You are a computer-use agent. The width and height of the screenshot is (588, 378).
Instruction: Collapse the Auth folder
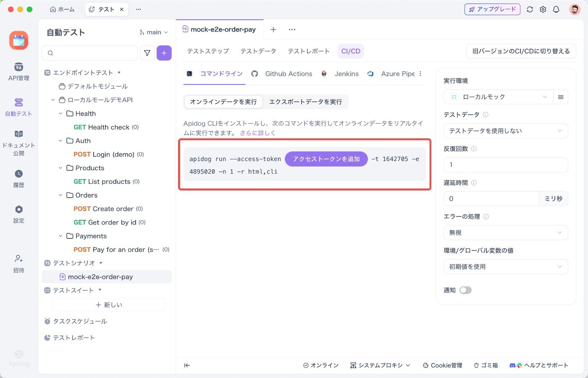[x=60, y=141]
